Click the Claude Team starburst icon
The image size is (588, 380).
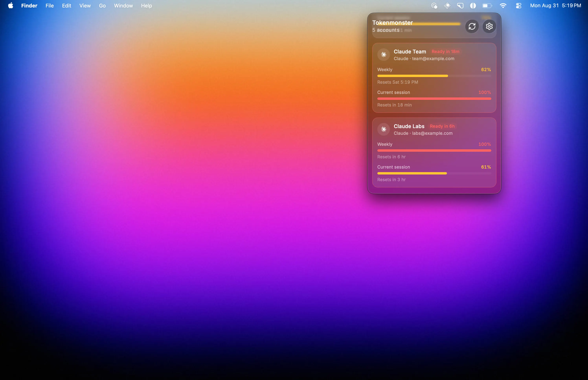[x=383, y=55]
